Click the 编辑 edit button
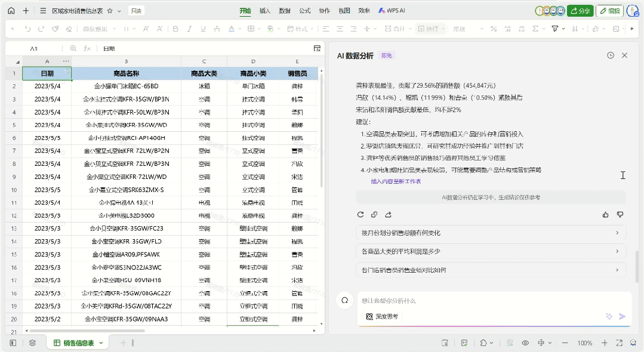The height and width of the screenshot is (352, 644). [610, 11]
